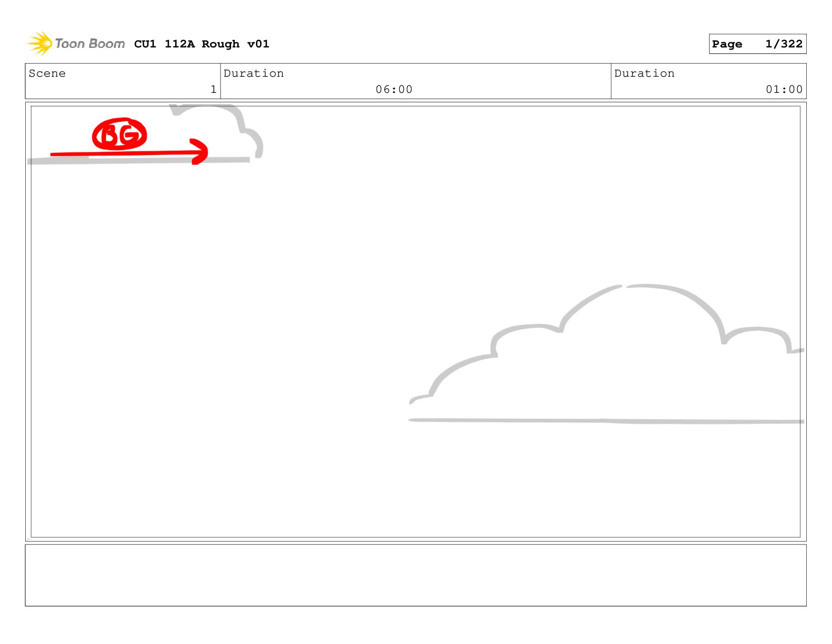This screenshot has height=644, width=832.
Task: Click the blank notes box below the panel
Action: coord(415,575)
